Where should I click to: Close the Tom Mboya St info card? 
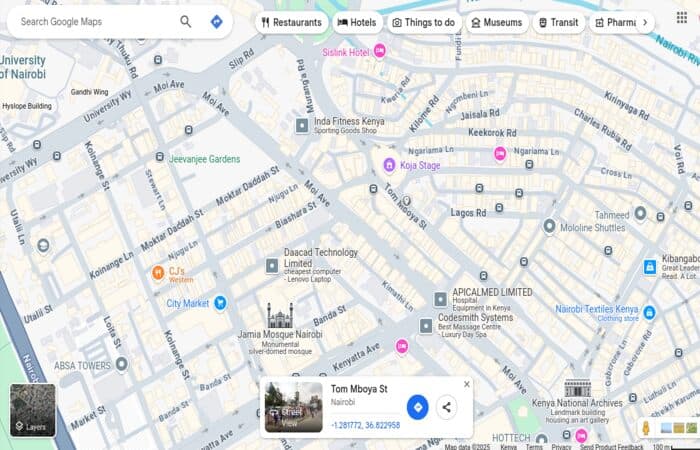coord(467,384)
